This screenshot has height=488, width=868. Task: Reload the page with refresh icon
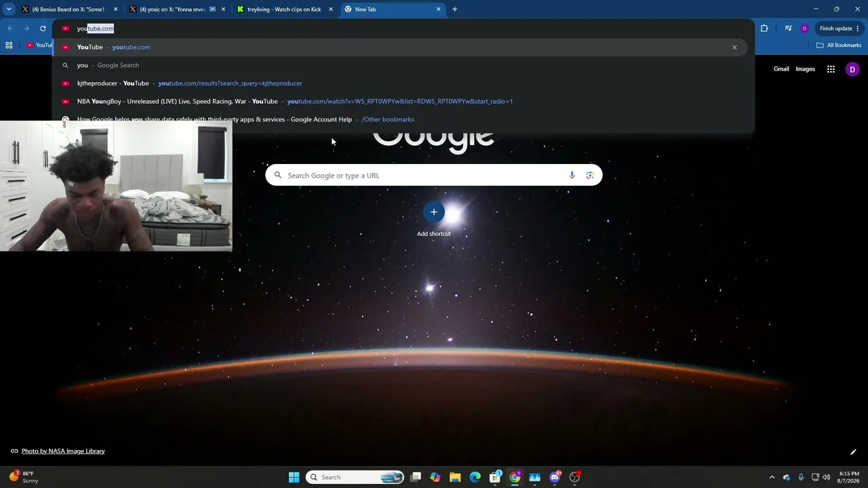click(x=43, y=28)
